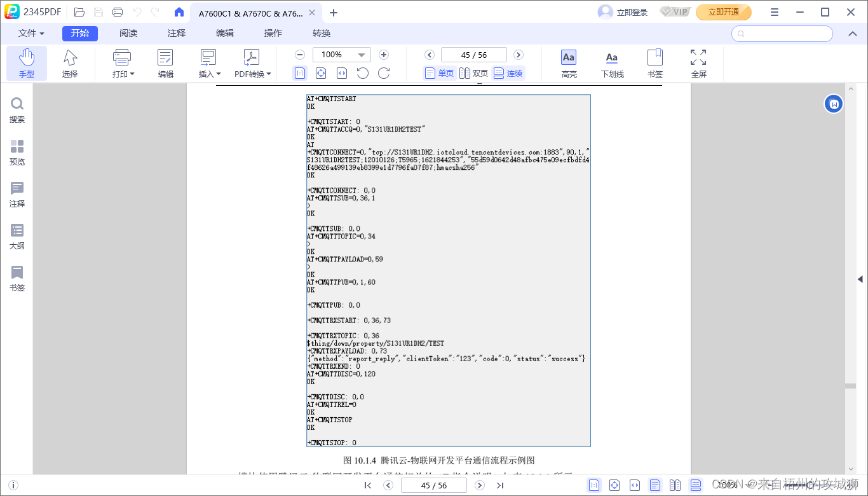
Task: Click the ribbon page number field 45 / 56
Action: 474,55
